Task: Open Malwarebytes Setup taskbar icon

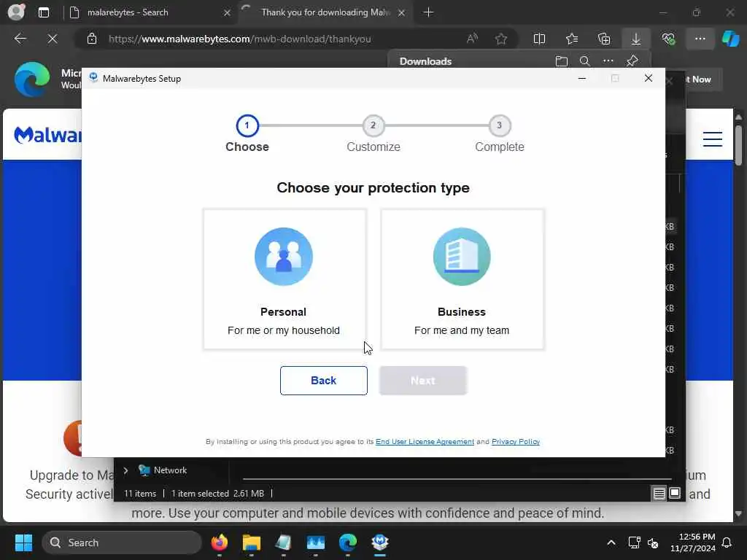Action: coord(379,542)
